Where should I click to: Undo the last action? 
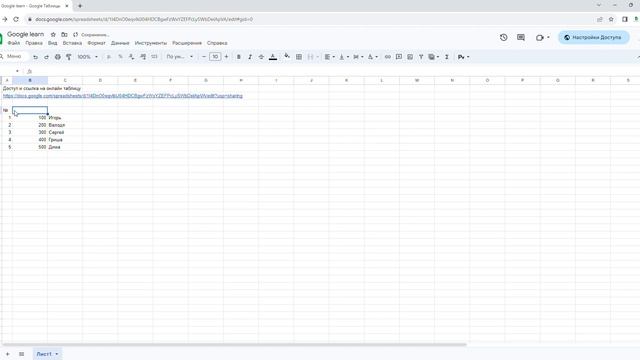35,57
